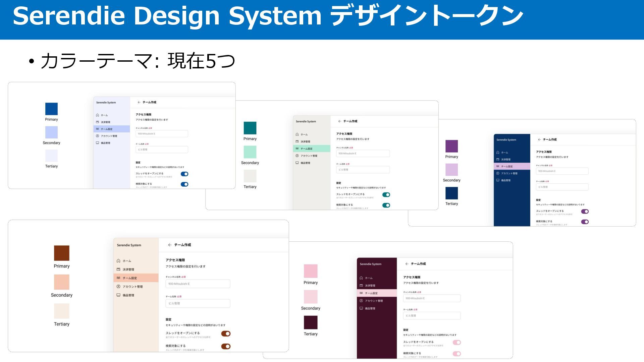Viewport: 644px width, 362px height.
Task: Click チーム設定 people icon in orange sidebar
Action: pos(118,278)
